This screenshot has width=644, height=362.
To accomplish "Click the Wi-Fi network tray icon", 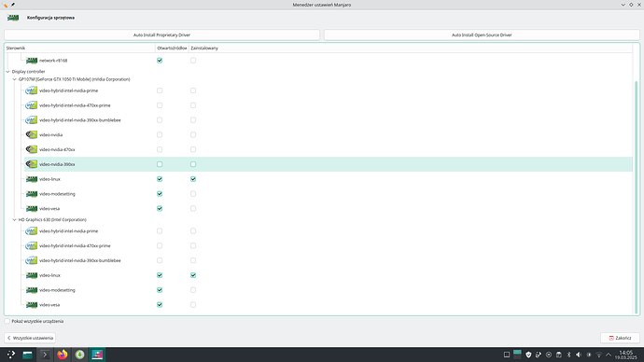I will click(599, 355).
